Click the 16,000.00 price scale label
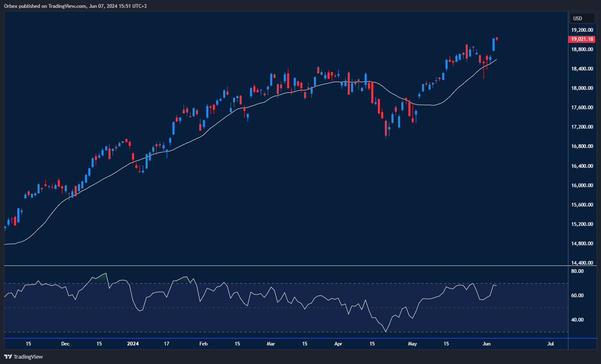The width and height of the screenshot is (601, 364). click(582, 186)
